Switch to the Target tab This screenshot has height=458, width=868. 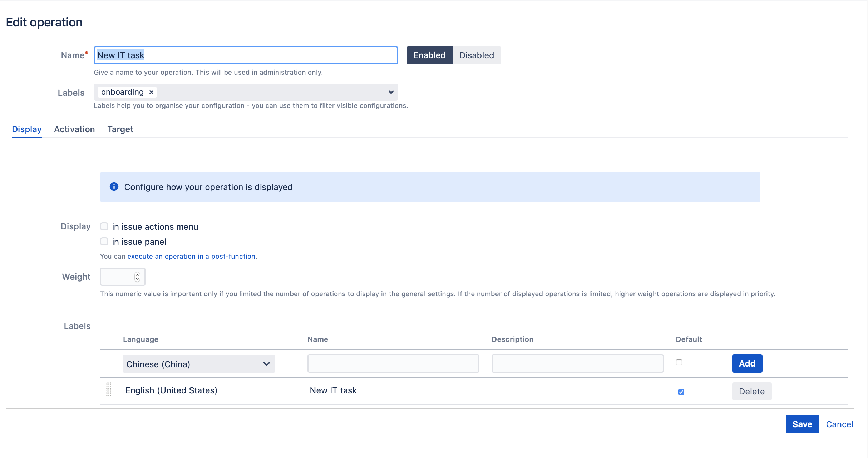click(x=120, y=129)
